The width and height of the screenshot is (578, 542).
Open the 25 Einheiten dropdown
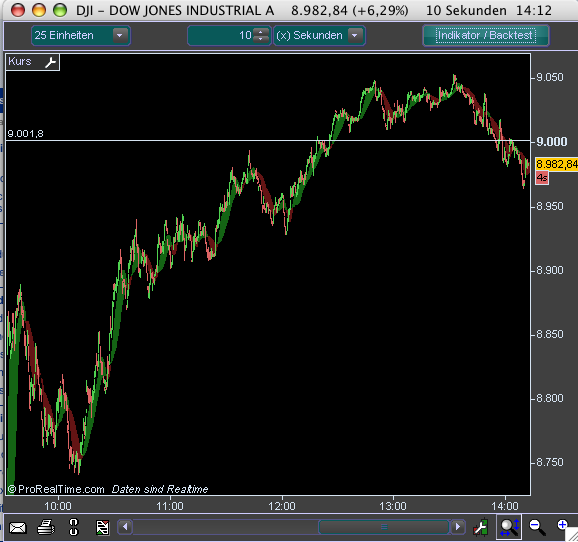[81, 36]
